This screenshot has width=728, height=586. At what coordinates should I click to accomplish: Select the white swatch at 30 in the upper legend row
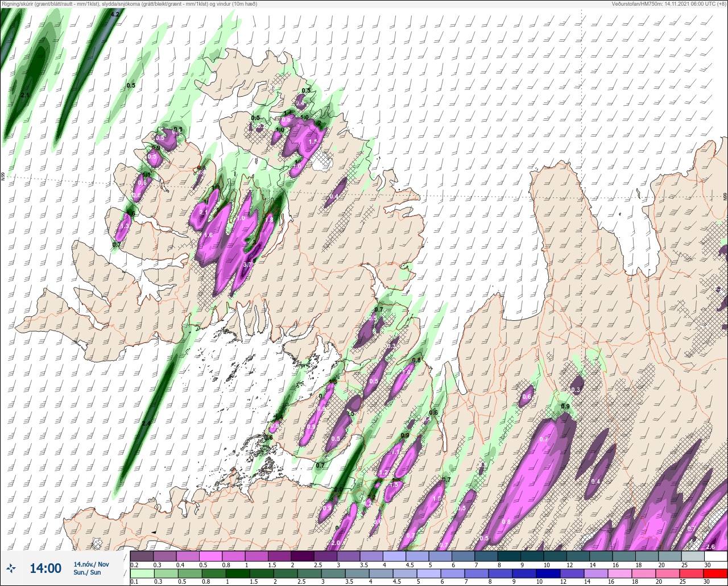(x=715, y=556)
